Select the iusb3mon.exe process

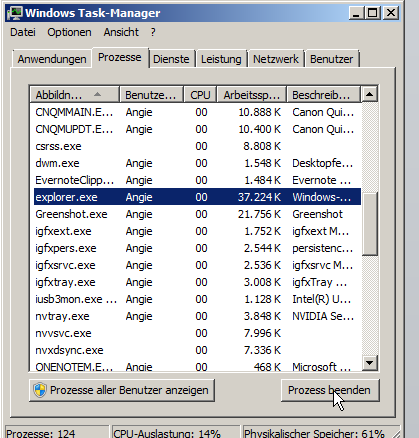click(197, 299)
